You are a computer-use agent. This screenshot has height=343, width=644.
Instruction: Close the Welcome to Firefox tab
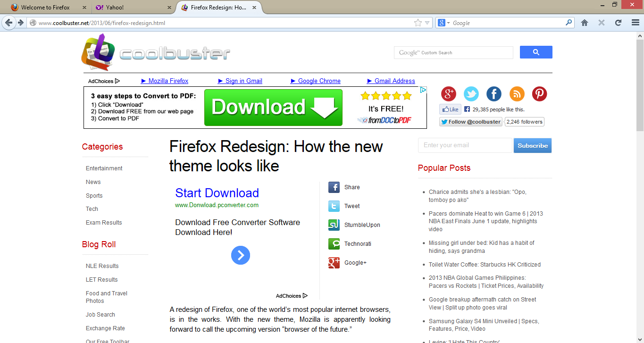84,8
